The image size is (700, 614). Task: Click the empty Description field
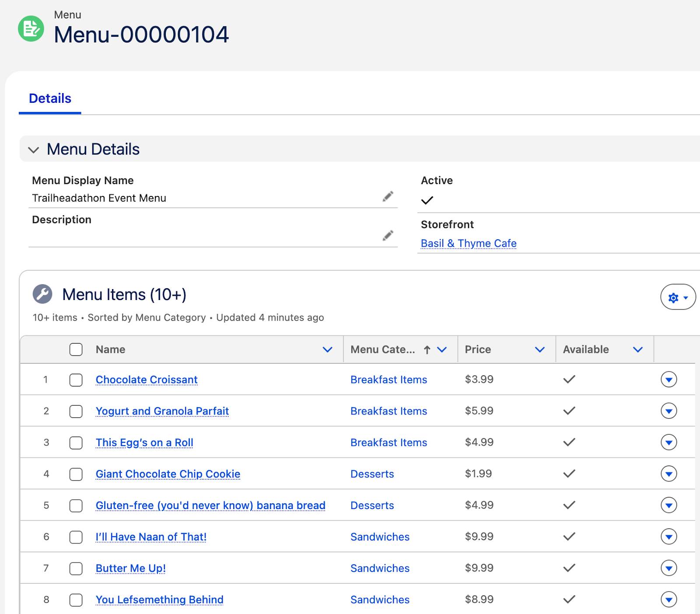pos(175,237)
